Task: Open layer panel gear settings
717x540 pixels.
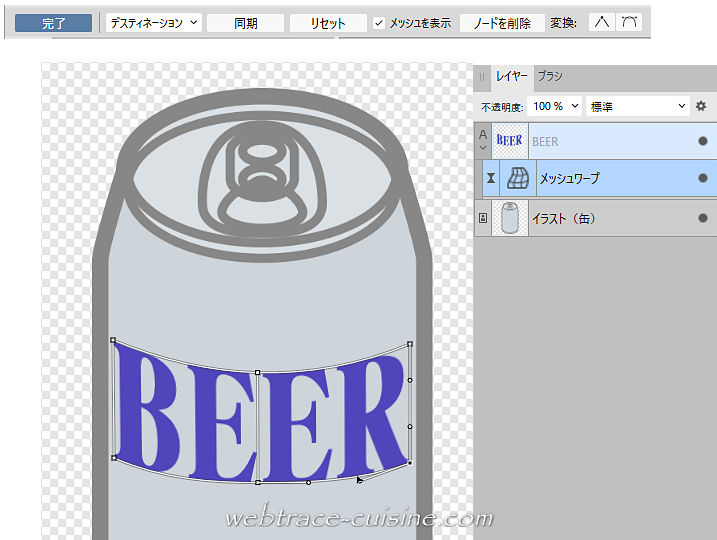Action: click(x=701, y=106)
